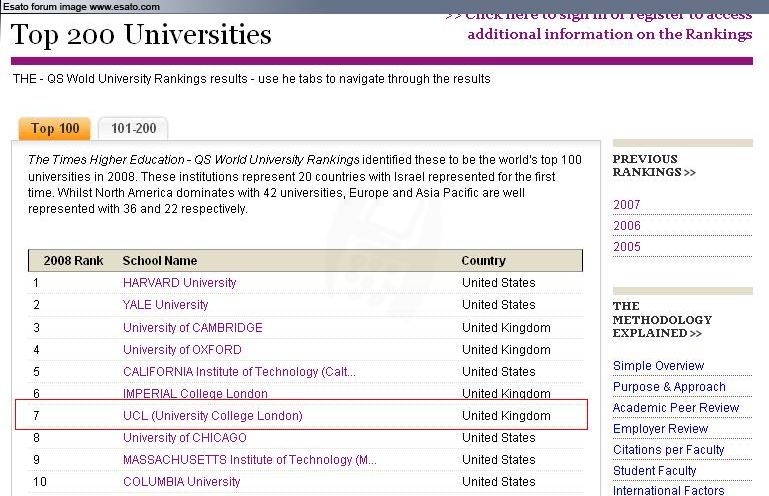This screenshot has width=769, height=496.
Task: Open the IMPERIAL College London link
Action: pyautogui.click(x=195, y=393)
